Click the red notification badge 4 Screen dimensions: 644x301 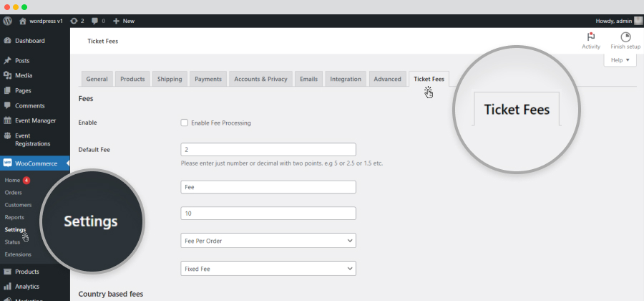click(26, 180)
